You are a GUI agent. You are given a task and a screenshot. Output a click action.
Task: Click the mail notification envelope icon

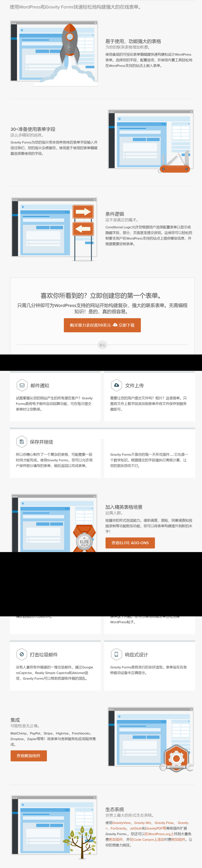(x=22, y=385)
